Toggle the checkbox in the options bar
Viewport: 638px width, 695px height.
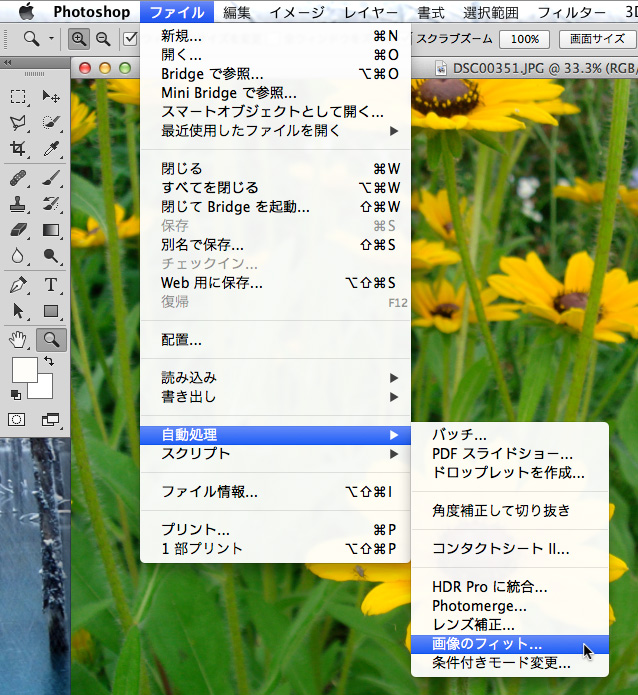coord(130,39)
